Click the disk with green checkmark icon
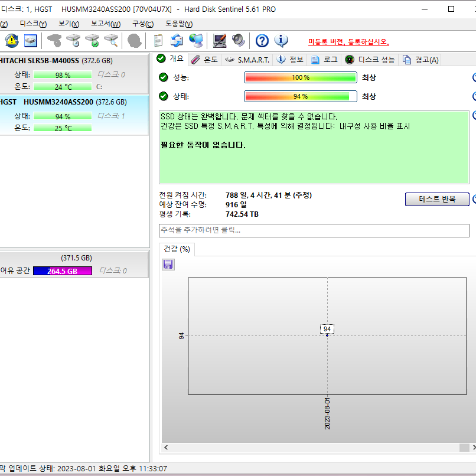476x476 pixels. click(x=92, y=41)
